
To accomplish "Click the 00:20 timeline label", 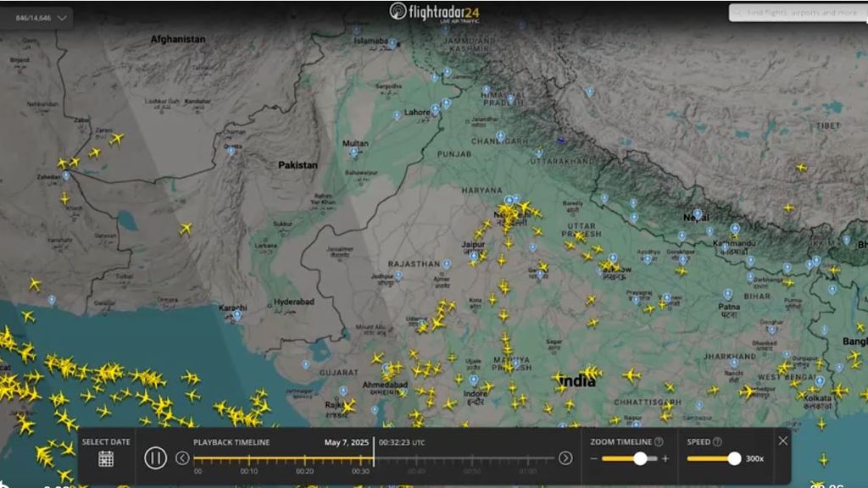I will (x=304, y=471).
